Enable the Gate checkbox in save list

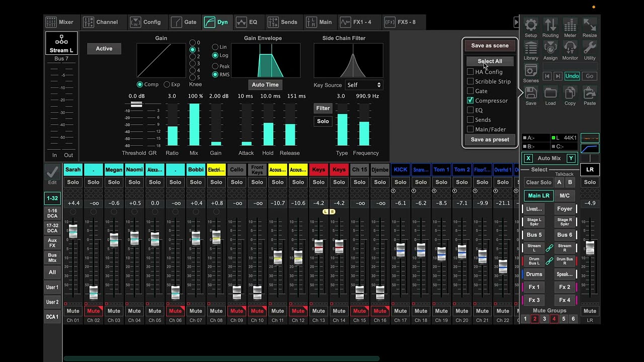[x=470, y=91]
